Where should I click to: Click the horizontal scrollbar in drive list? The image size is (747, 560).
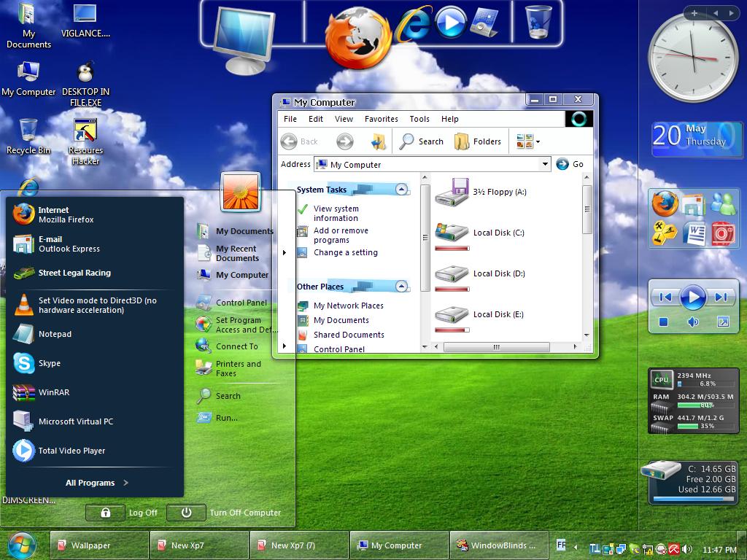click(x=496, y=348)
